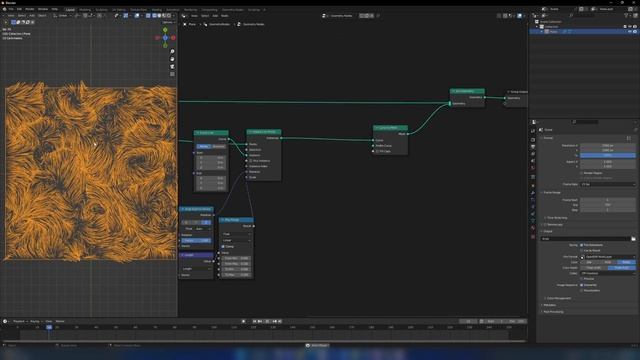Image resolution: width=640 pixels, height=360 pixels.
Task: Click the resolution percentage slider
Action: click(x=608, y=156)
